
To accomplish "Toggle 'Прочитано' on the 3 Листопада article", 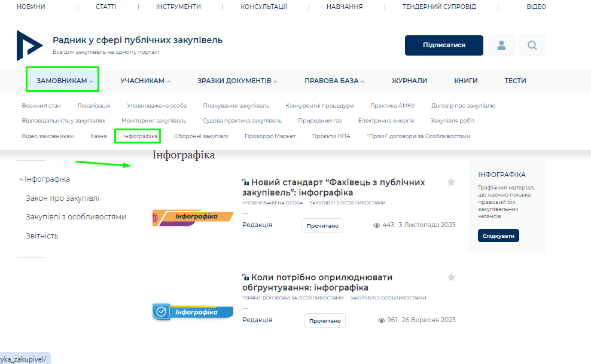I will click(322, 225).
